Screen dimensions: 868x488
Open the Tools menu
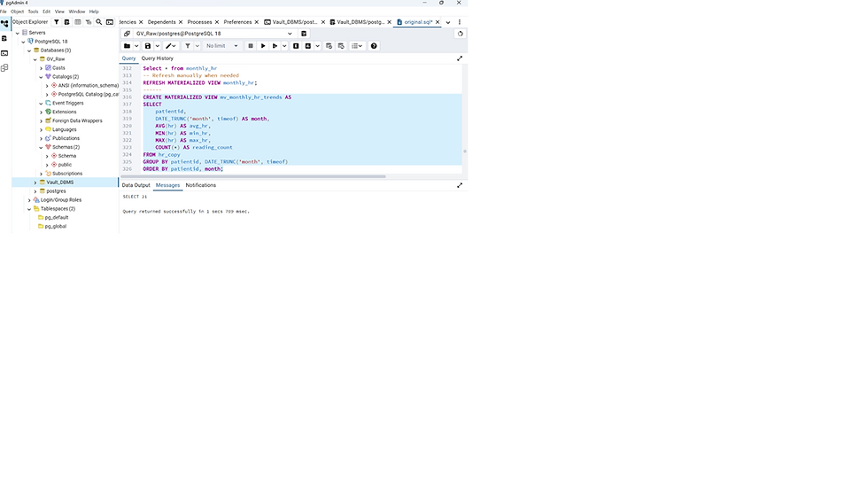tap(34, 11)
